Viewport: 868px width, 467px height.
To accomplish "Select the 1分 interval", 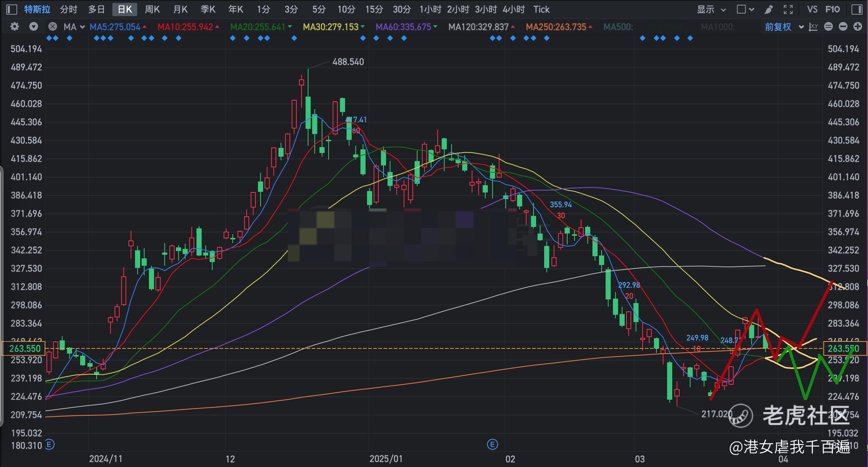I will coord(263,9).
